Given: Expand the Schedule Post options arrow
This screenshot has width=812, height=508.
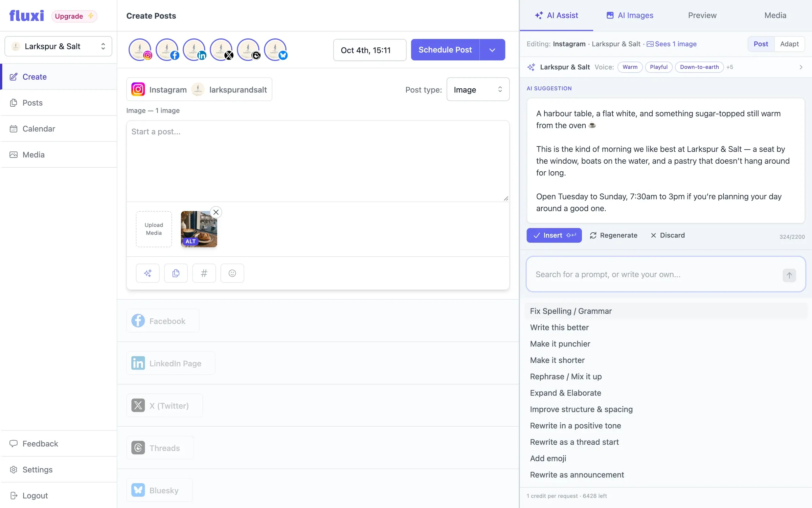Looking at the screenshot, I should tap(492, 50).
